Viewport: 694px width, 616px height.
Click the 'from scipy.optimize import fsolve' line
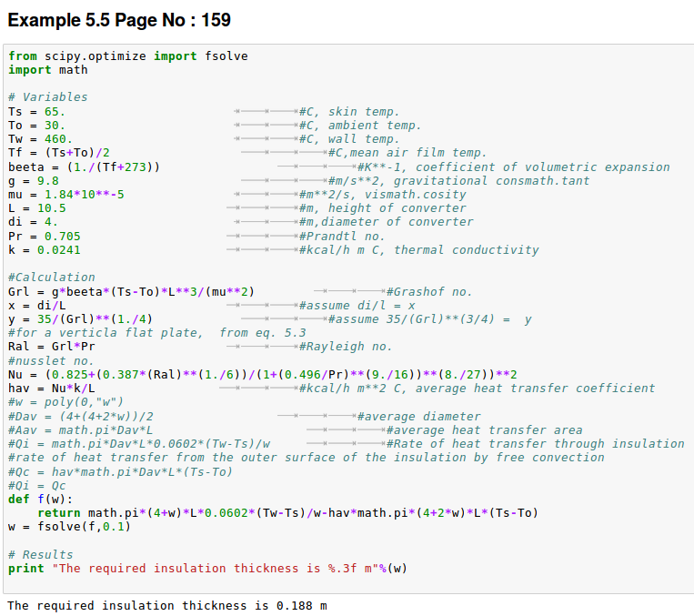click(x=127, y=56)
